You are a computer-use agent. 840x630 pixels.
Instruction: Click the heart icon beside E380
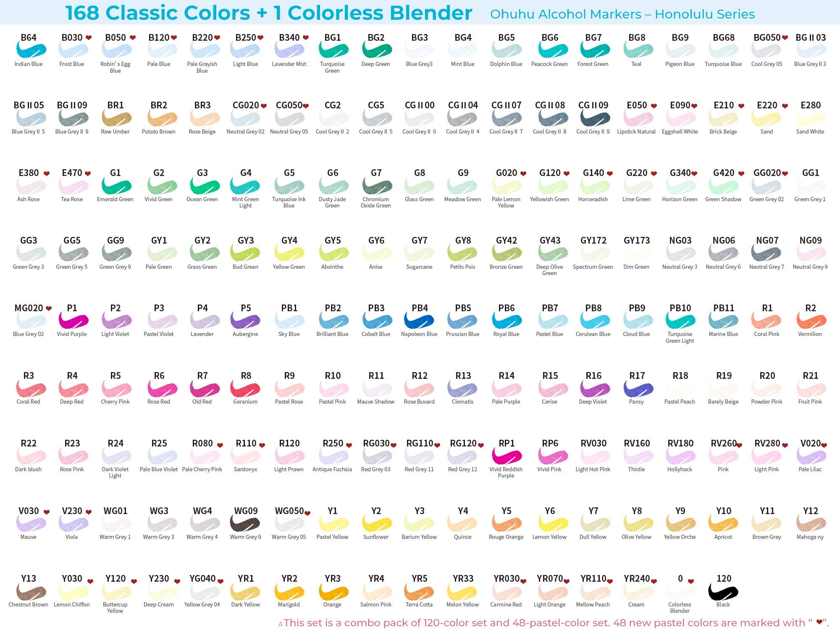(x=47, y=173)
